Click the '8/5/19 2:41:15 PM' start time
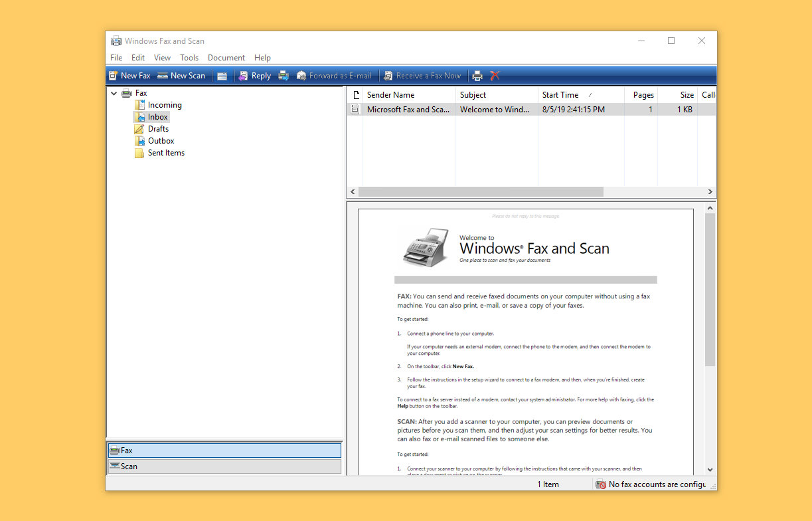 tap(574, 110)
